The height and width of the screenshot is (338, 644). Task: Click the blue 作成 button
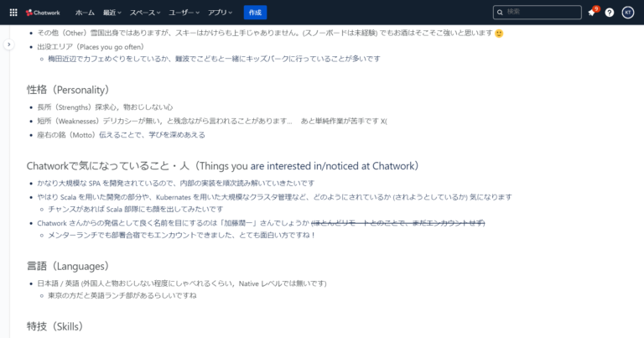[255, 13]
